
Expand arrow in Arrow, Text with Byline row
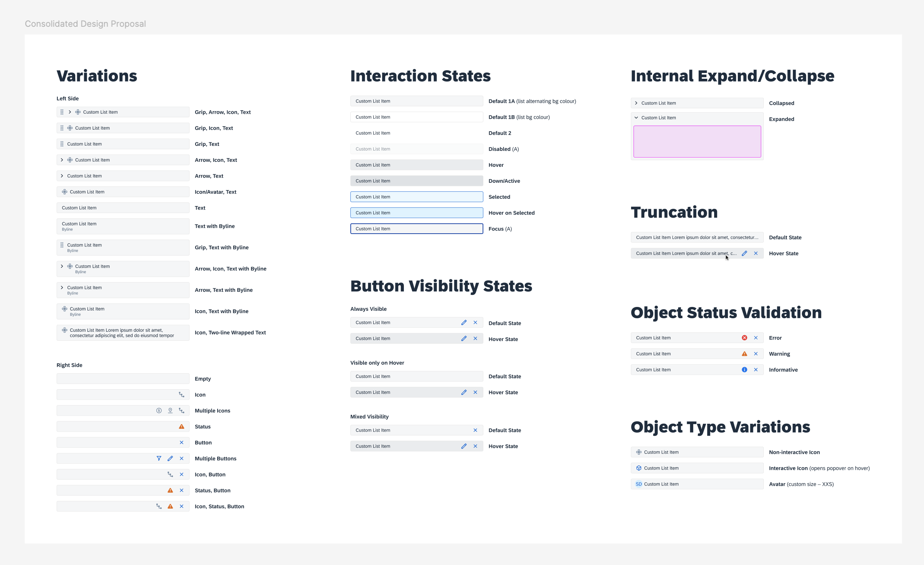pos(62,288)
